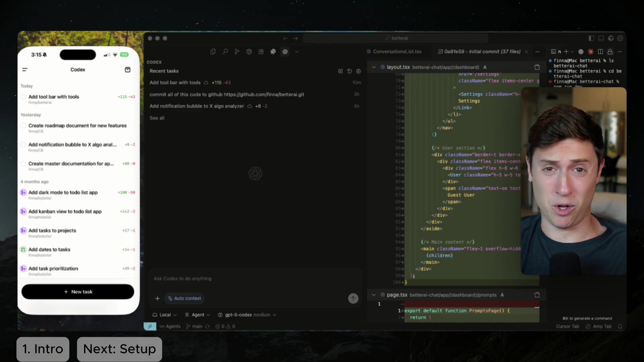Send the prompt with the up-arrow button

(x=353, y=298)
